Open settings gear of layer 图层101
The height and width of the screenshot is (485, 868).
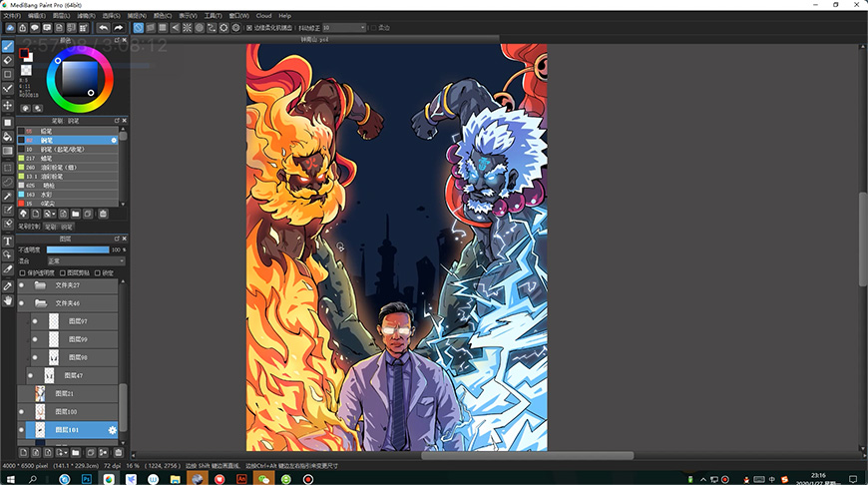coord(113,430)
